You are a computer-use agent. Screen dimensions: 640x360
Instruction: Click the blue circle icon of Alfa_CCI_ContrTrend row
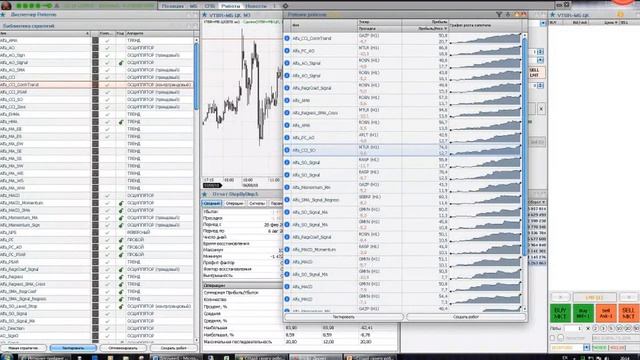[x=287, y=38]
